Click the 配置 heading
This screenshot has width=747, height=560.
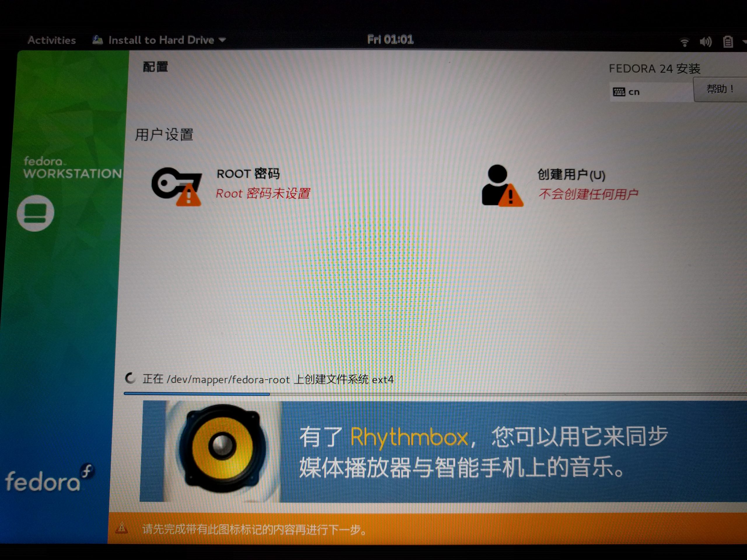(155, 66)
